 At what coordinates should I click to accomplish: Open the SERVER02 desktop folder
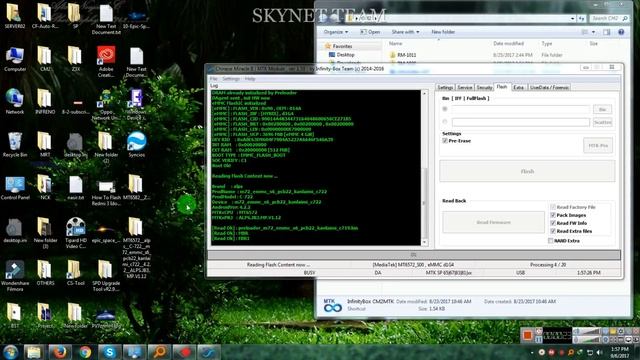tap(14, 16)
